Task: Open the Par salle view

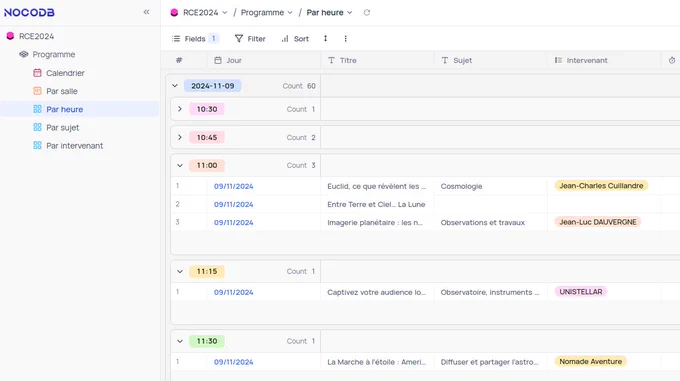Action: click(x=62, y=91)
